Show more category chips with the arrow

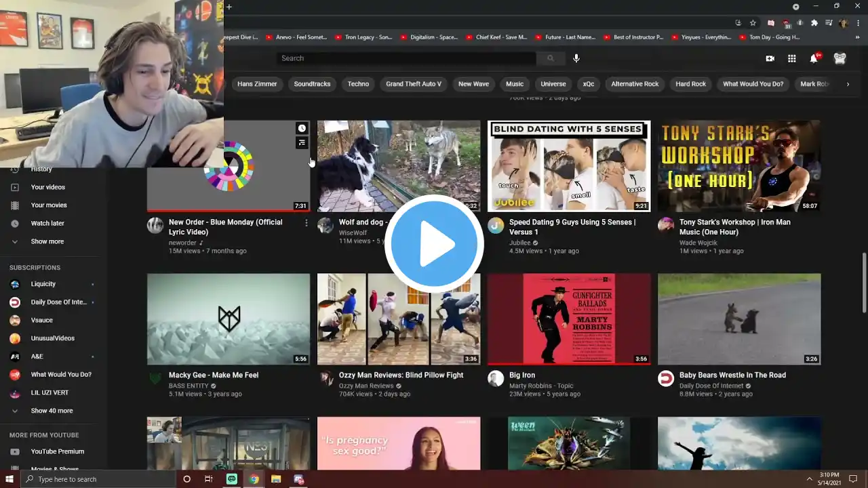(848, 84)
